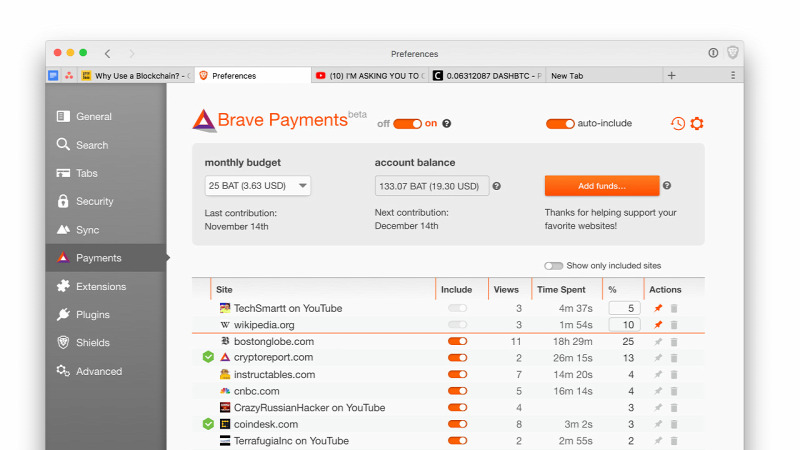Sort sites by the Site column header
The width and height of the screenshot is (800, 450).
[224, 289]
